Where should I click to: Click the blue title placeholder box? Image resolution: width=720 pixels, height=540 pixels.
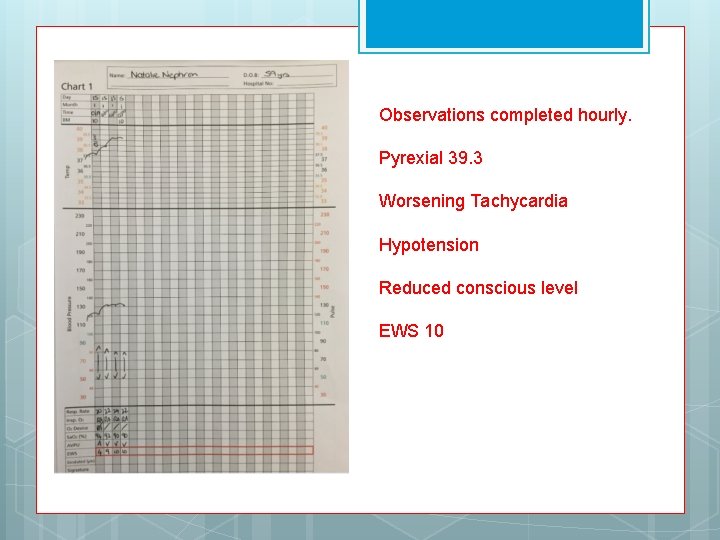coord(504,25)
